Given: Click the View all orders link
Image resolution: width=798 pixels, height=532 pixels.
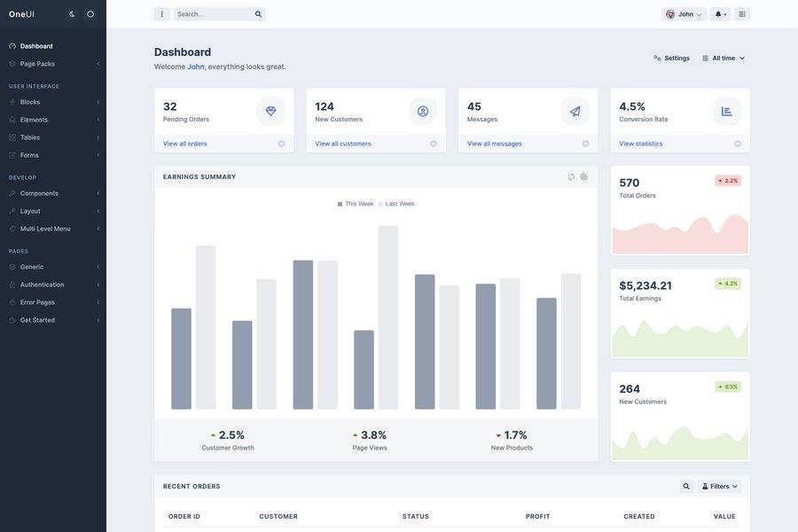Looking at the screenshot, I should (x=187, y=141).
